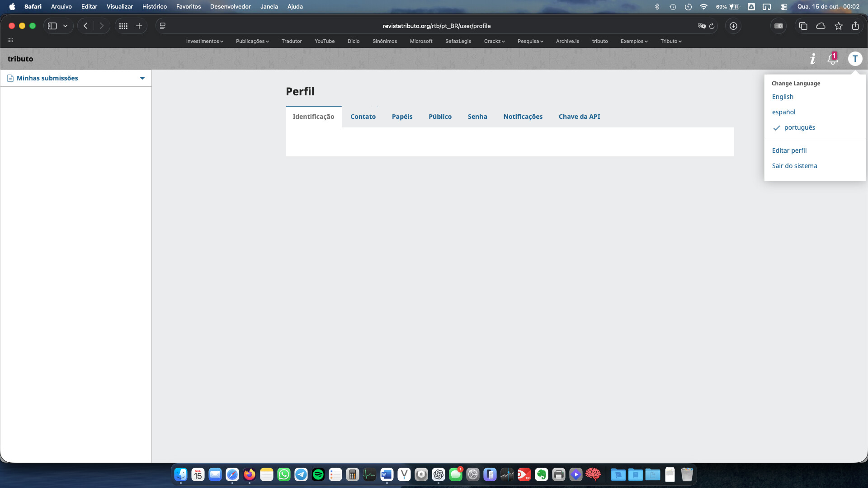Click the user avatar 'T' icon
This screenshot has width=868, height=488.
pos(854,59)
